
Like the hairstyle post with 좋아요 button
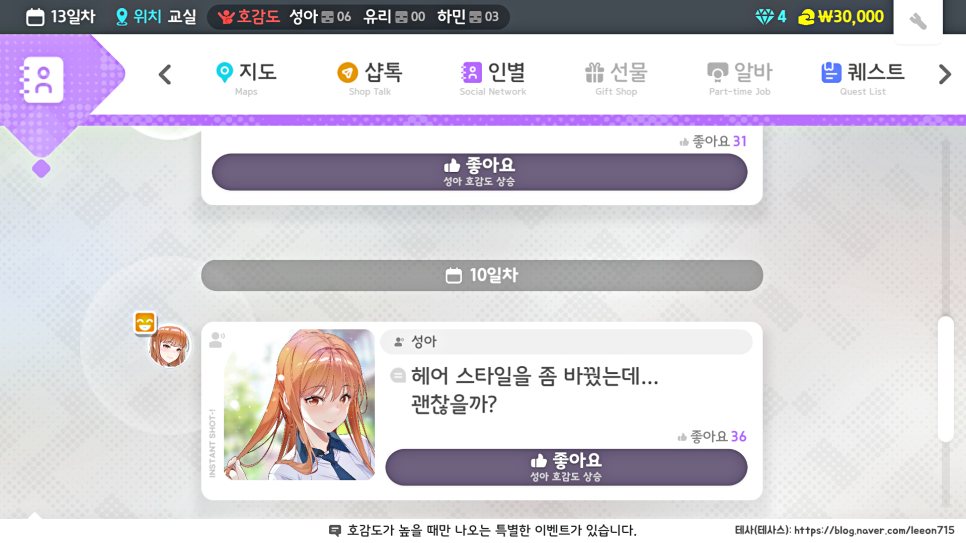(x=566, y=467)
